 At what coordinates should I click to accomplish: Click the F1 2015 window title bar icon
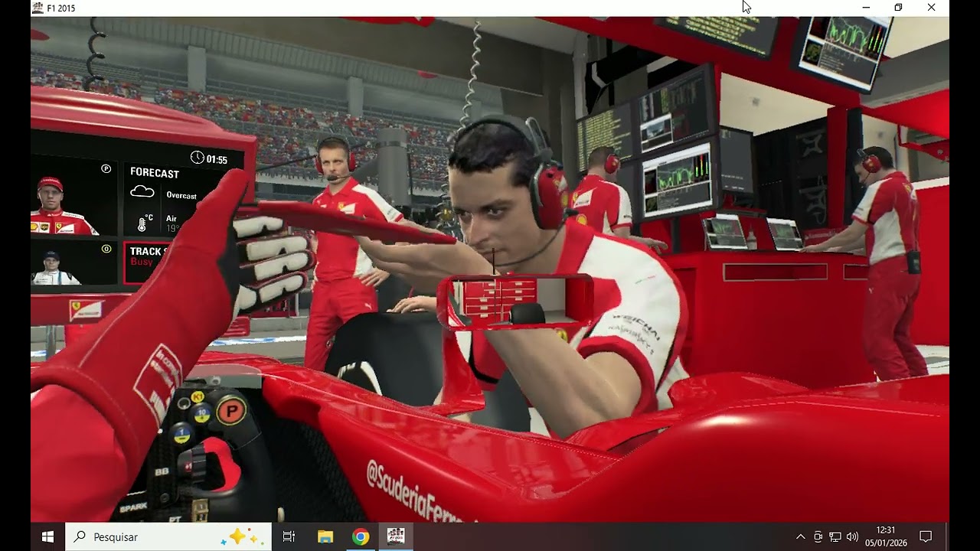(x=38, y=8)
